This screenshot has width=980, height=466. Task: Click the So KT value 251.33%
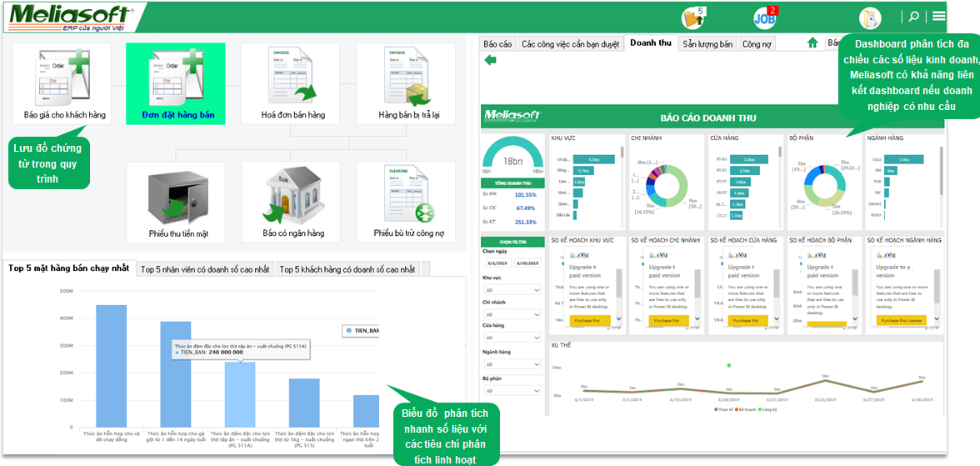[525, 222]
